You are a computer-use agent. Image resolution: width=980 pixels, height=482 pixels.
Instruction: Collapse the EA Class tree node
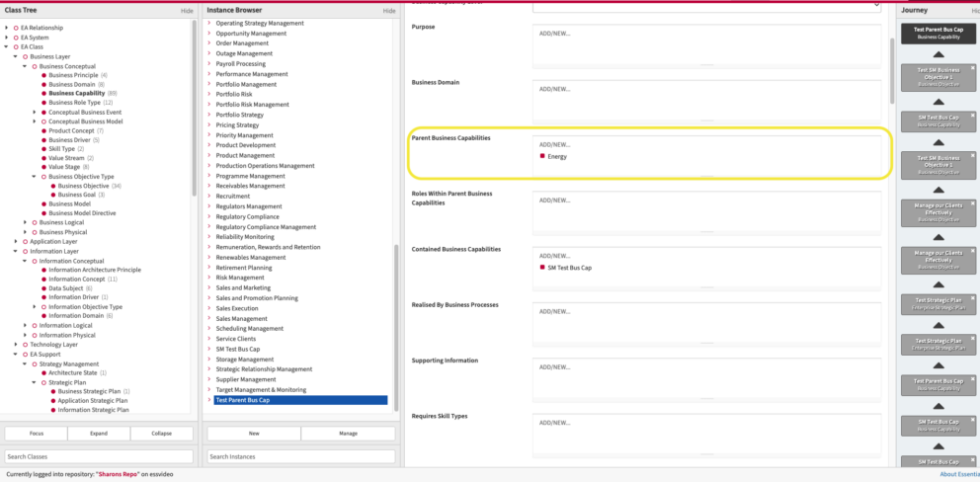6,46
